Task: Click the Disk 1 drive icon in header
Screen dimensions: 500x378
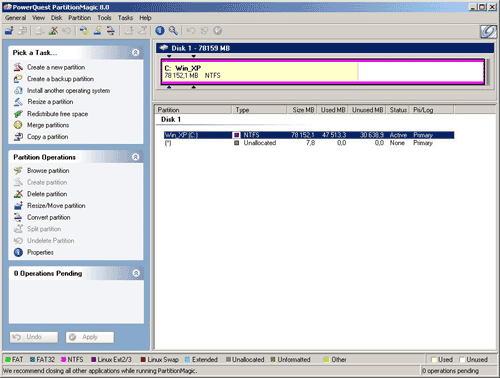Action: click(x=164, y=48)
